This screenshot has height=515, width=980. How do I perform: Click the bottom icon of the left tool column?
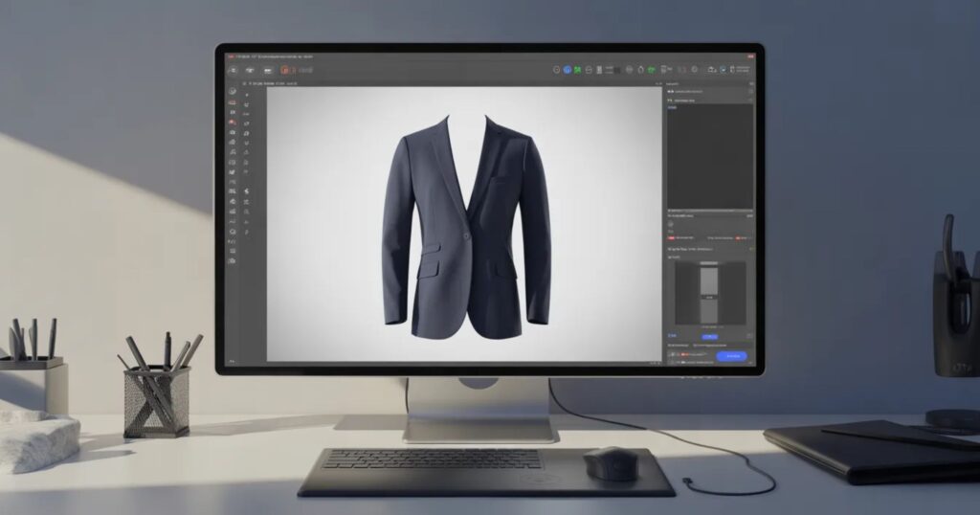coord(232,261)
